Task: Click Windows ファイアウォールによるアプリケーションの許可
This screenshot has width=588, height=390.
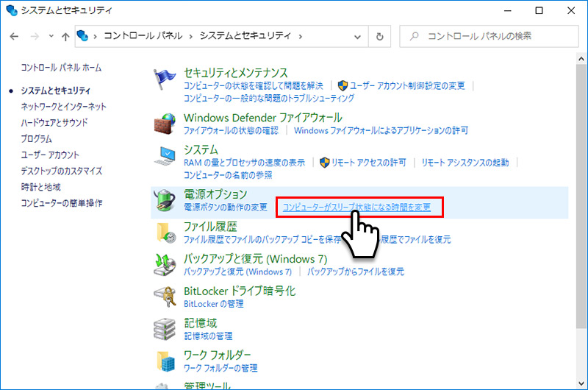Action: click(x=381, y=131)
